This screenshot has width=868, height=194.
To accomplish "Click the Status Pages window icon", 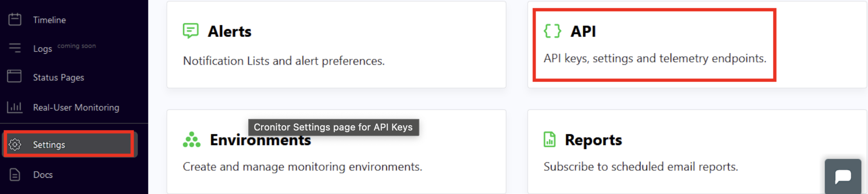I will [14, 76].
